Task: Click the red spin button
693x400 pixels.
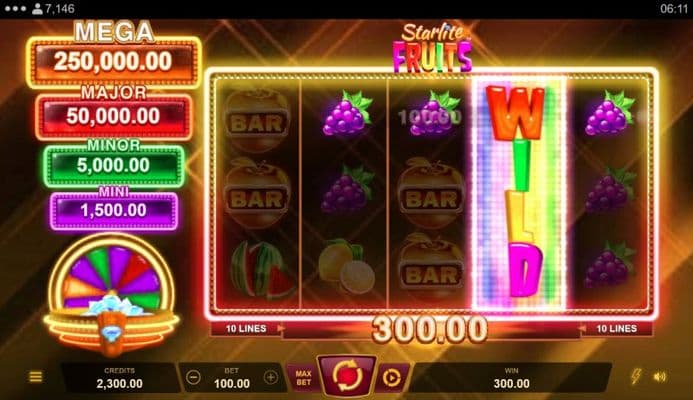Action: (348, 376)
